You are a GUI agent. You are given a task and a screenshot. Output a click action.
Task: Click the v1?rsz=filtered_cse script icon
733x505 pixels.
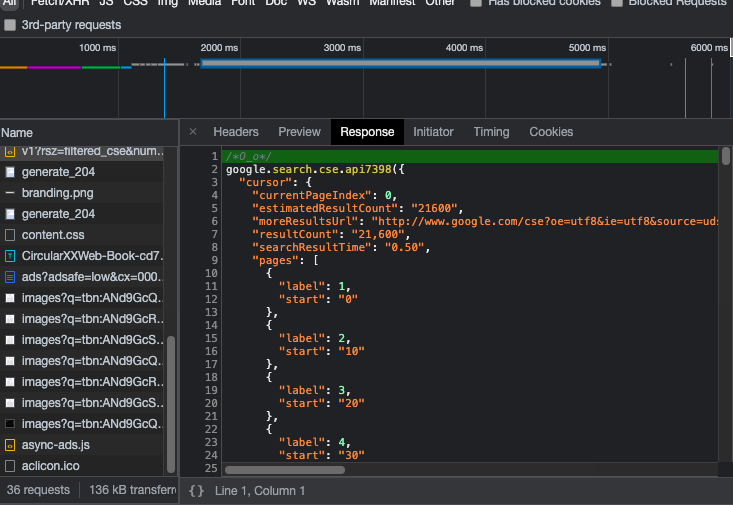click(10, 152)
